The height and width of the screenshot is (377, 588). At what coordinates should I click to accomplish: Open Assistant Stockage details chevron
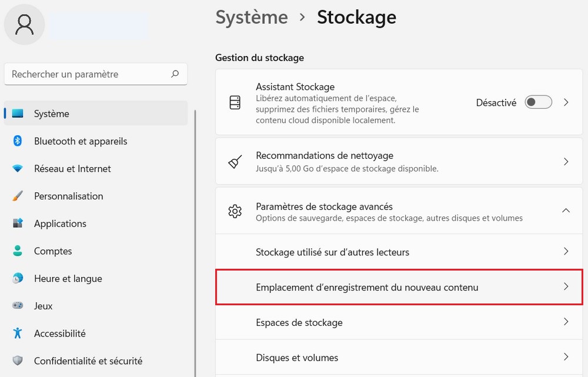click(x=566, y=102)
